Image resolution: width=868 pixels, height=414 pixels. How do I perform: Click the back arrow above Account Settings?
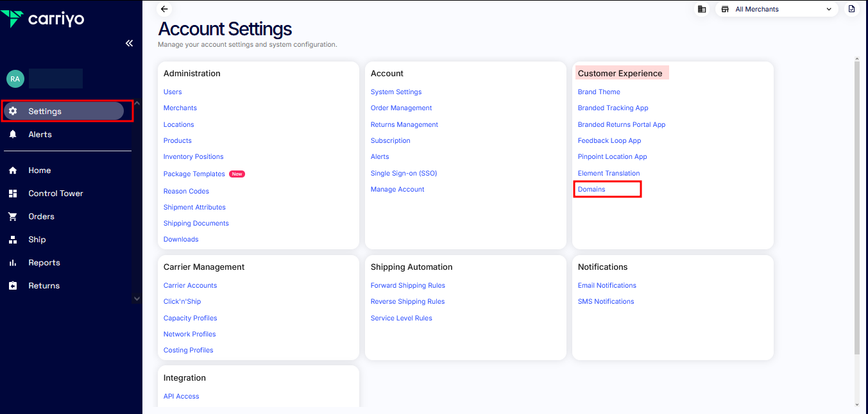(164, 9)
